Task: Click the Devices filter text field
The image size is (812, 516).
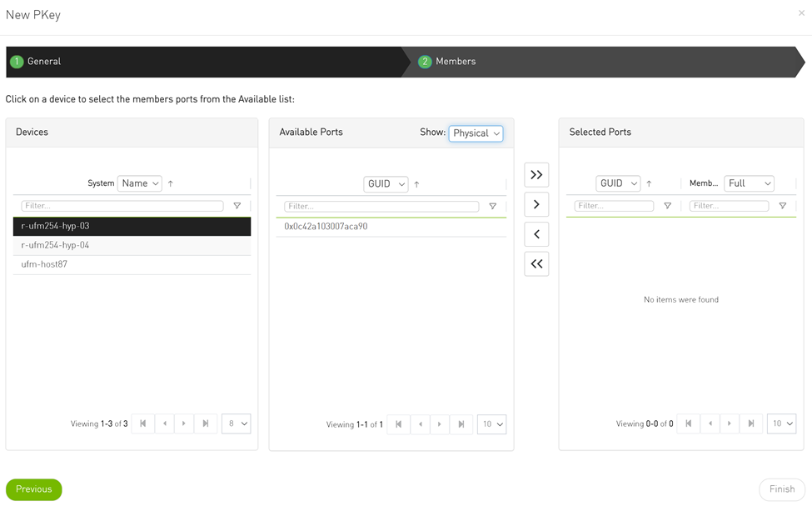Action: coord(122,206)
